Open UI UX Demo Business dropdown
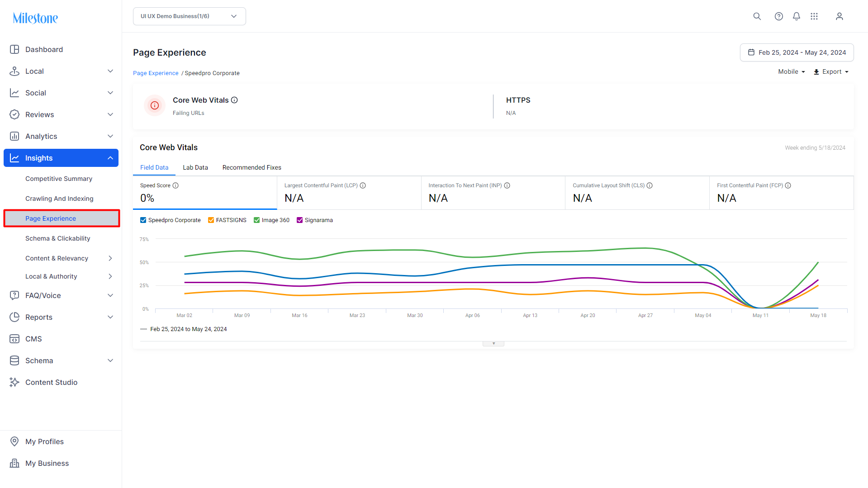The height and width of the screenshot is (488, 868). point(189,16)
